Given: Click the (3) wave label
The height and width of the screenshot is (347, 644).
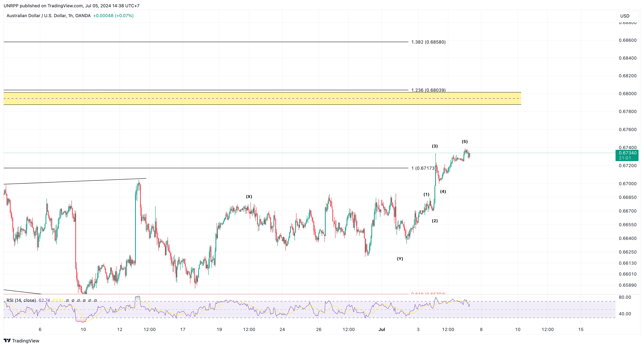Looking at the screenshot, I should tap(435, 146).
